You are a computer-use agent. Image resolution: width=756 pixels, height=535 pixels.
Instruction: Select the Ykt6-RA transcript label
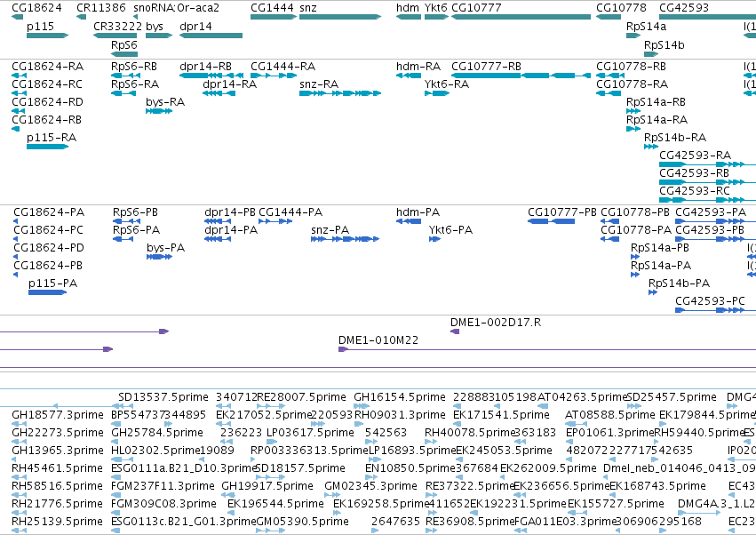447,84
